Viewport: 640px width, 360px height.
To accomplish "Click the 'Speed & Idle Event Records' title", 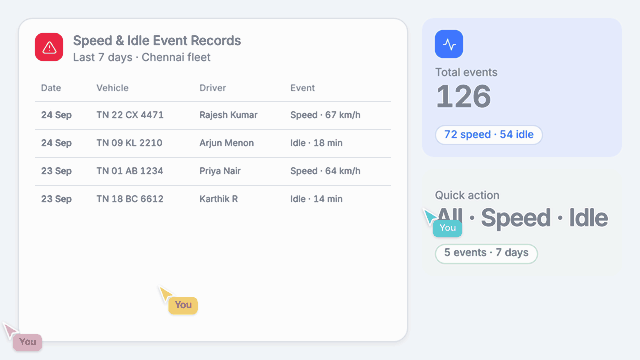I will click(x=157, y=40).
